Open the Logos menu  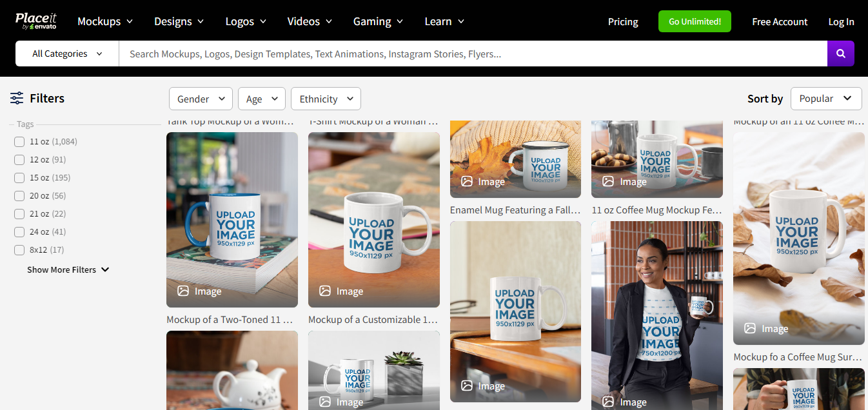(x=246, y=21)
